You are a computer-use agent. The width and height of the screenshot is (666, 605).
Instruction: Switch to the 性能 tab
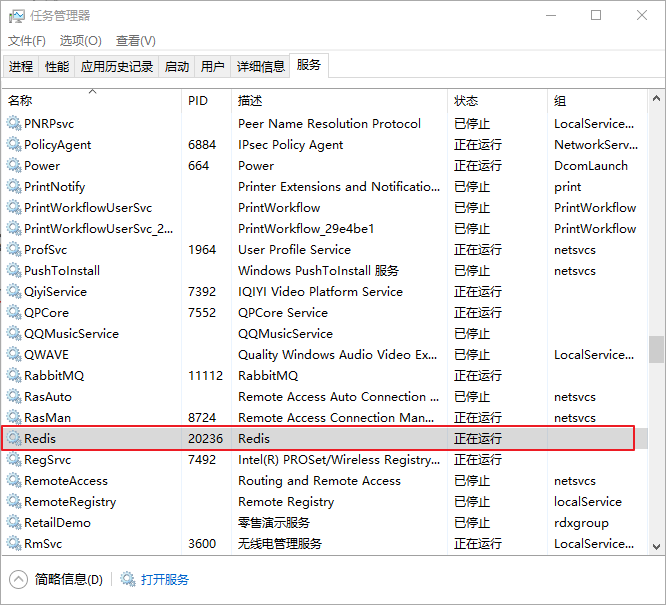pyautogui.click(x=57, y=67)
